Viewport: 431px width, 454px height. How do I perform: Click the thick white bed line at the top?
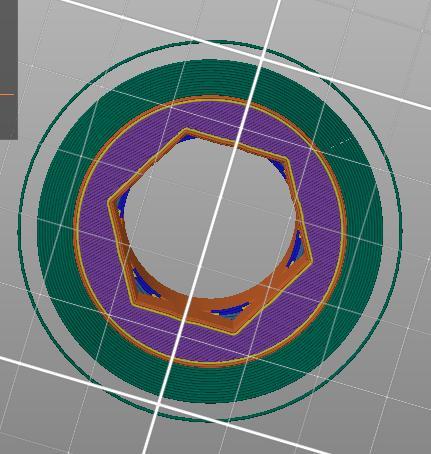(x=247, y=54)
